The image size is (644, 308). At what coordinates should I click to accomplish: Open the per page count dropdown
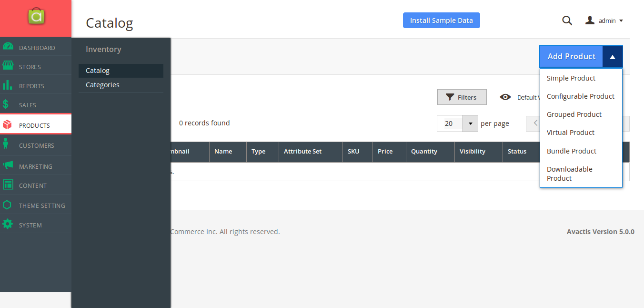pyautogui.click(x=470, y=123)
